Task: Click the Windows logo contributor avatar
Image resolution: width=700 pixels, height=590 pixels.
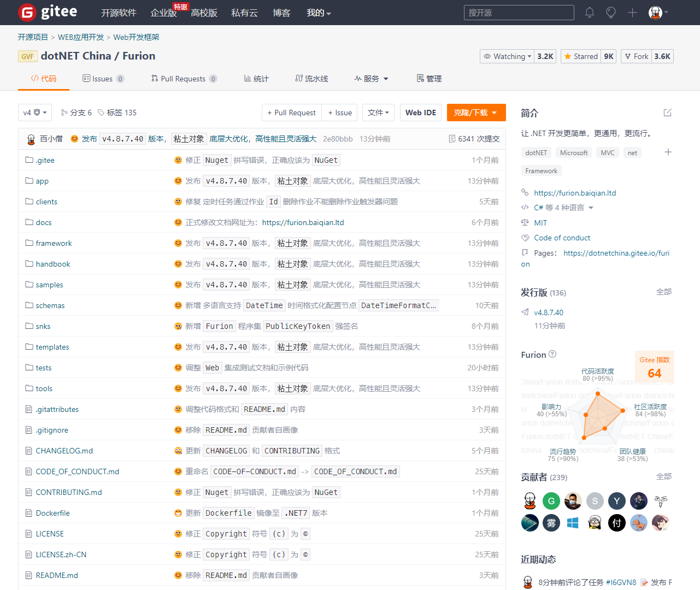Action: [573, 523]
